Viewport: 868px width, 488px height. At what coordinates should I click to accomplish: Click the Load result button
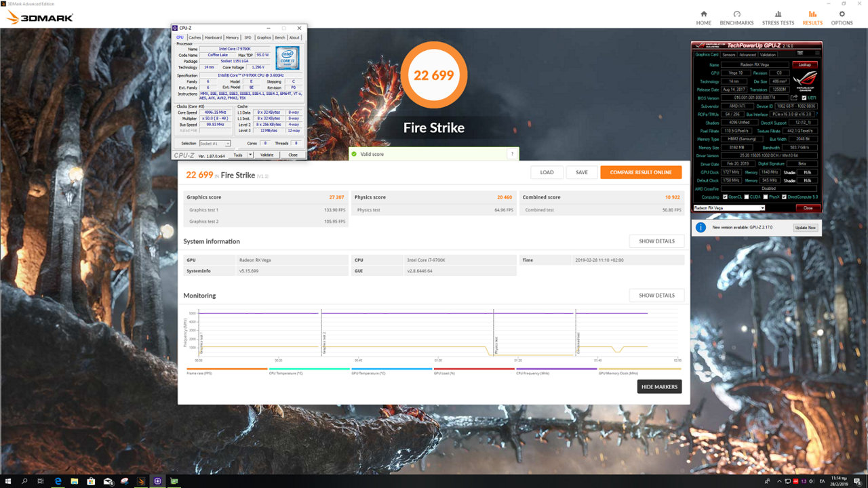click(547, 172)
